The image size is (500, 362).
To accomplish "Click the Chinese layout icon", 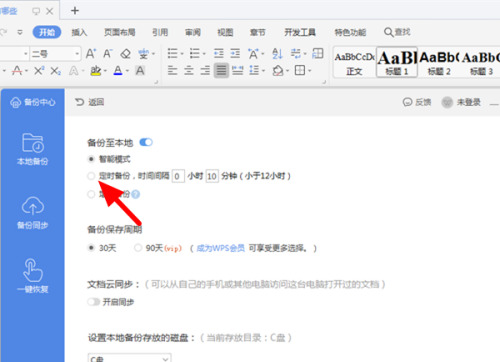I will (253, 53).
